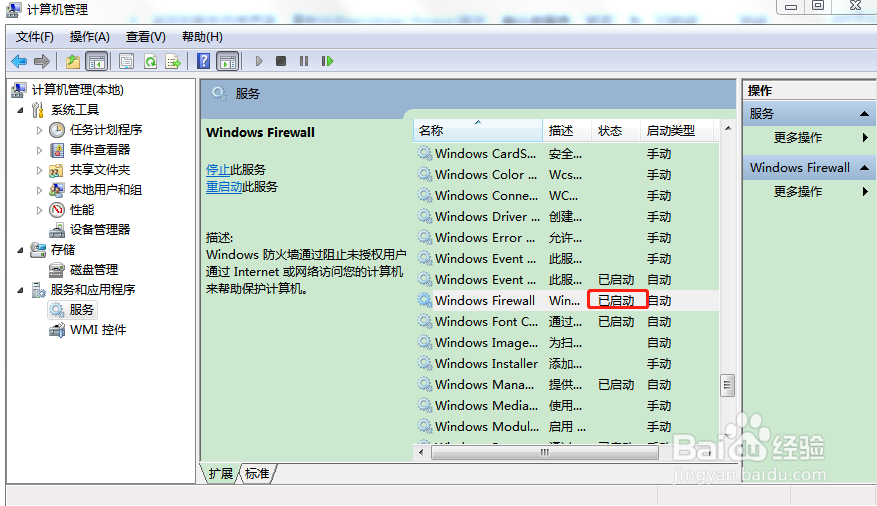Image resolution: width=877 pixels, height=506 pixels.
Task: Select the 事件查看器 tree icon
Action: pos(57,150)
